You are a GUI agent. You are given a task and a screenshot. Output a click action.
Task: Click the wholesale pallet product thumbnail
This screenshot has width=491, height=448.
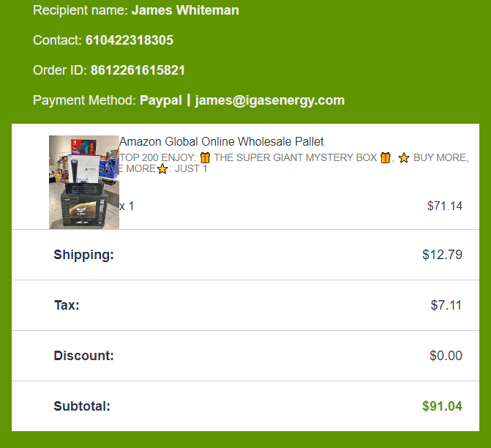pyautogui.click(x=84, y=182)
